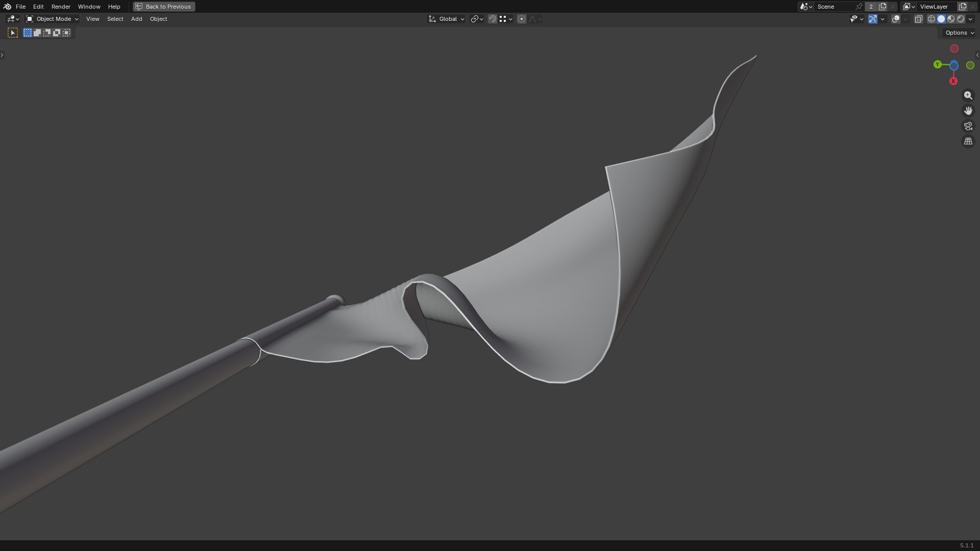Click the Zoom view magnifier icon

coord(968,95)
